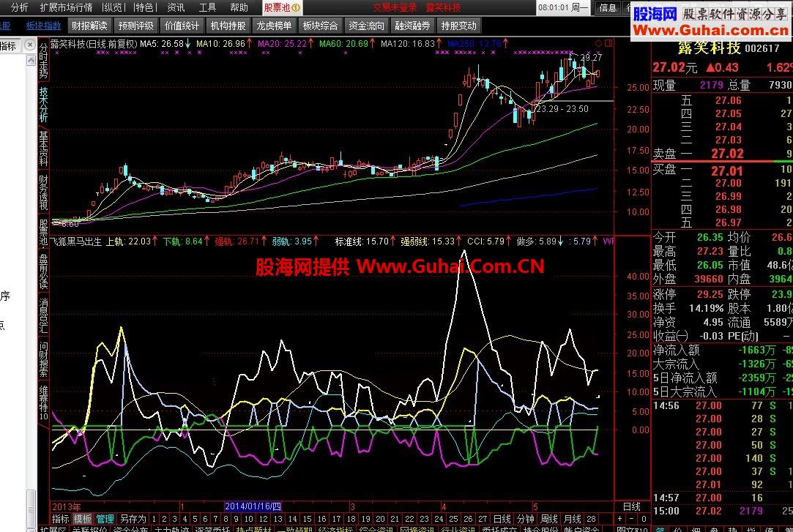Open the 扩展市场行情 menu
The width and height of the screenshot is (793, 532).
pyautogui.click(x=66, y=7)
